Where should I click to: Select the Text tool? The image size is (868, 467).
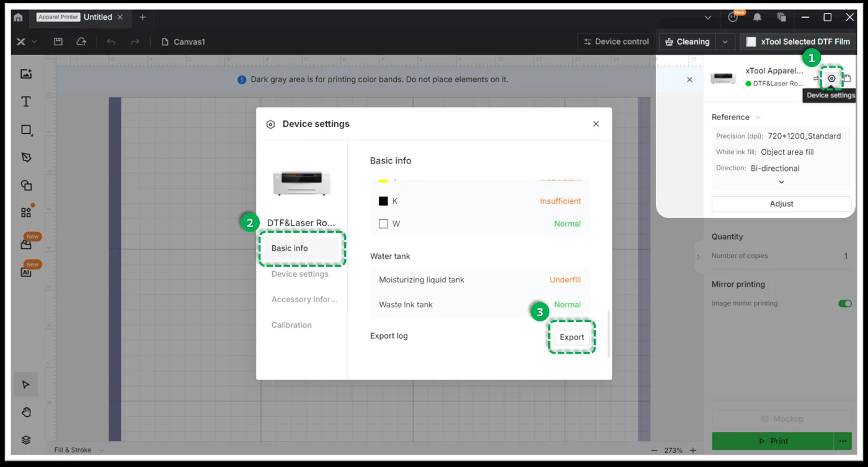pos(26,102)
